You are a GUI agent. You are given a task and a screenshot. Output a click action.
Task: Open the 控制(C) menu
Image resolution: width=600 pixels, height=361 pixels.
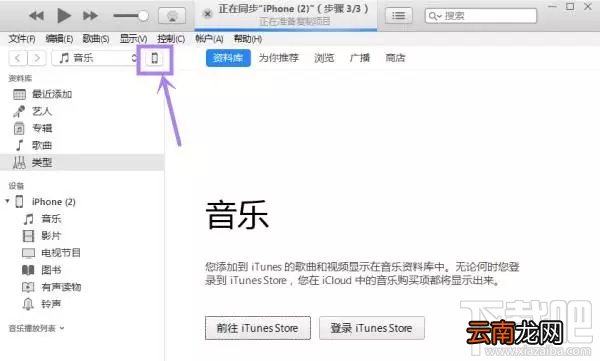[171, 39]
